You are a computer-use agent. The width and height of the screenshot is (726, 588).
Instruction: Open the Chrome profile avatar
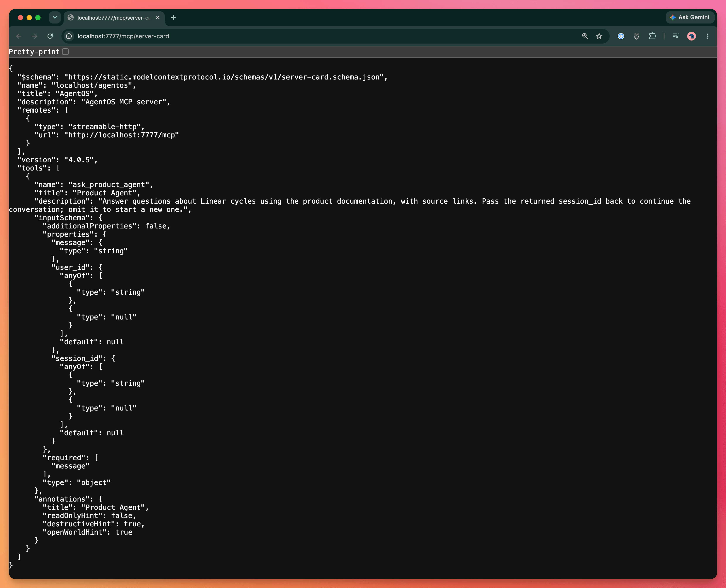(691, 36)
